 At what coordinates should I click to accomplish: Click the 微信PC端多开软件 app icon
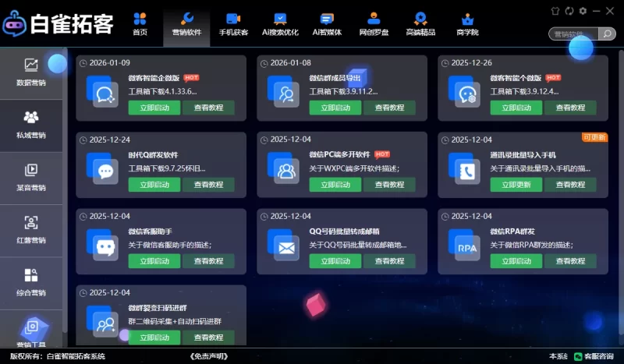click(283, 168)
